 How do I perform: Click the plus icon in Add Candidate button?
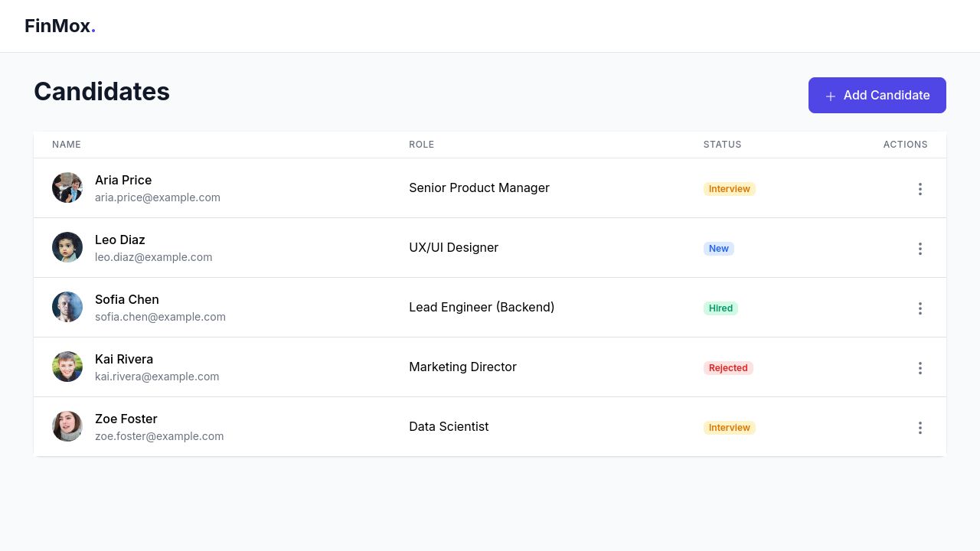click(x=831, y=96)
